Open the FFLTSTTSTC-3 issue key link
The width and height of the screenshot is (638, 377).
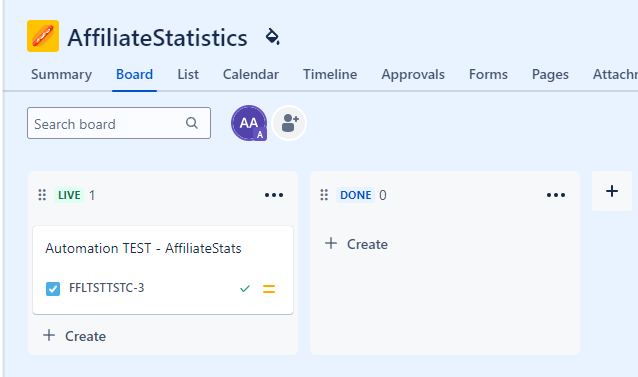point(107,288)
